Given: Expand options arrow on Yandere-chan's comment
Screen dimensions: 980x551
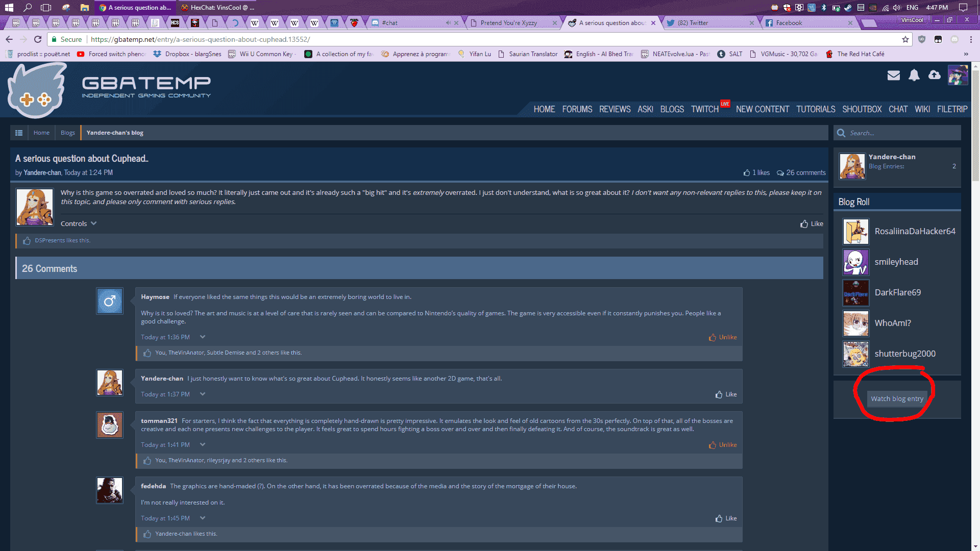Looking at the screenshot, I should click(203, 394).
